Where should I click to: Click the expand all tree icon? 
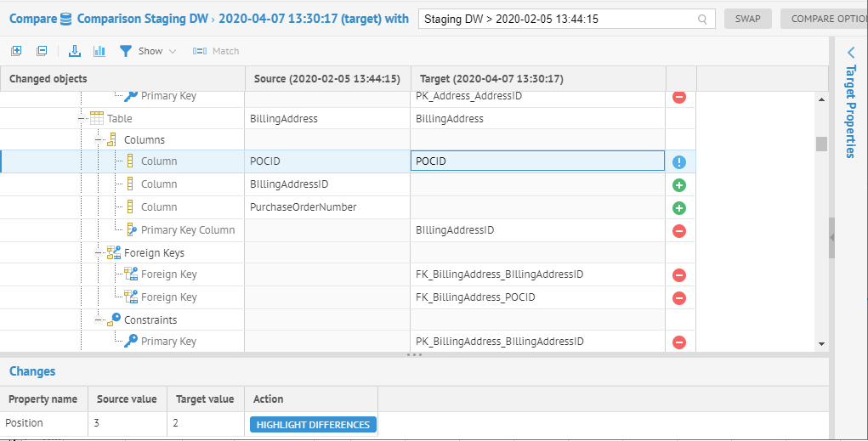(x=16, y=51)
